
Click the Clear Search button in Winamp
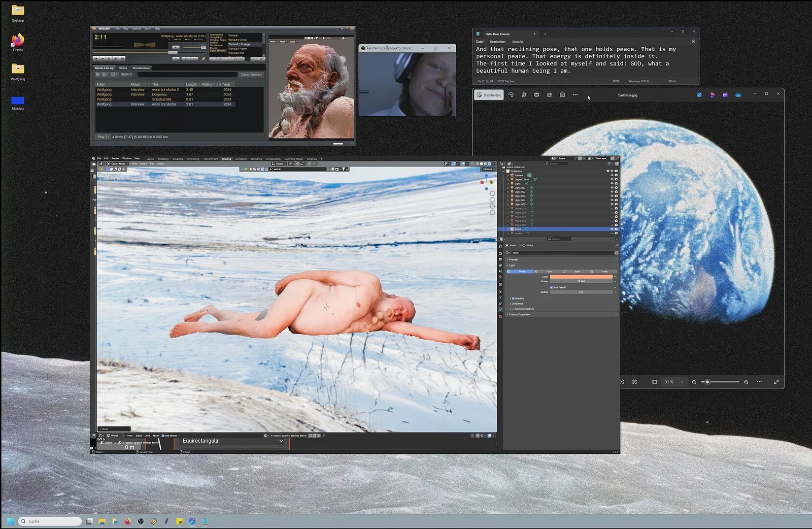[251, 75]
